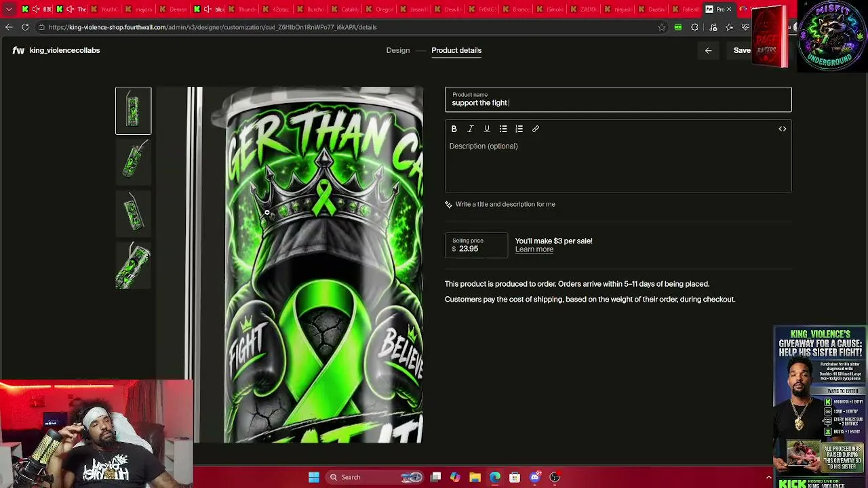Insert a numbered list in description
Image resolution: width=868 pixels, height=488 pixels.
[519, 129]
